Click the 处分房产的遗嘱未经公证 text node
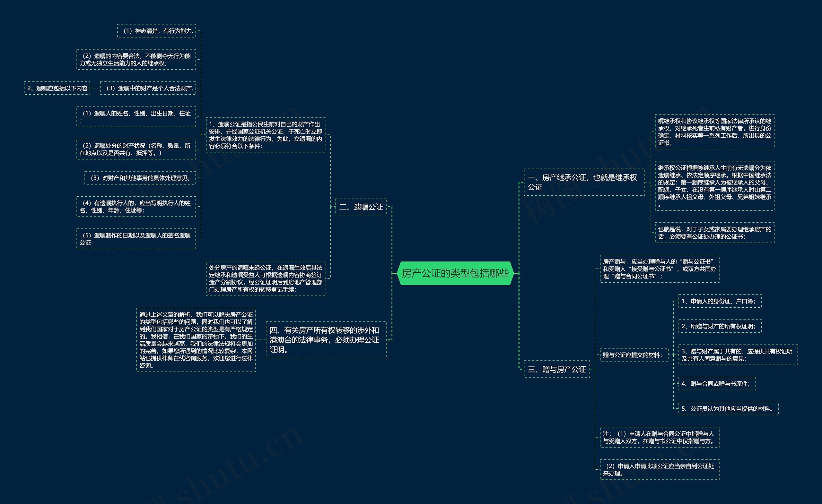 pos(265,279)
